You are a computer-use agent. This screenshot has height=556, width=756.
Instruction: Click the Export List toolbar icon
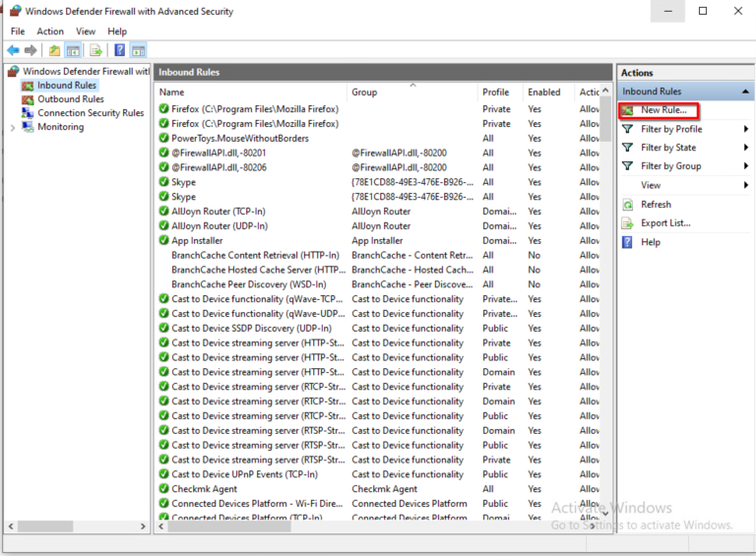pos(96,50)
